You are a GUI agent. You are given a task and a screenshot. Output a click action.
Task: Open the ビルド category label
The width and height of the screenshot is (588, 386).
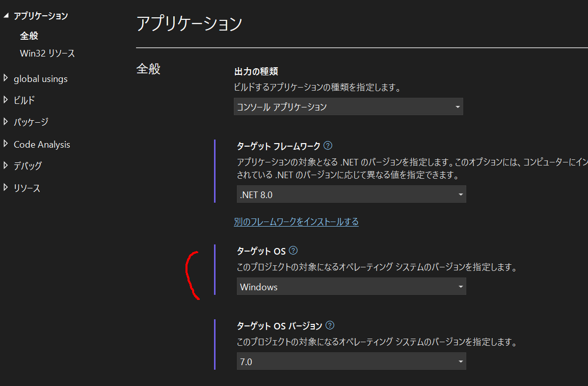[x=24, y=100]
